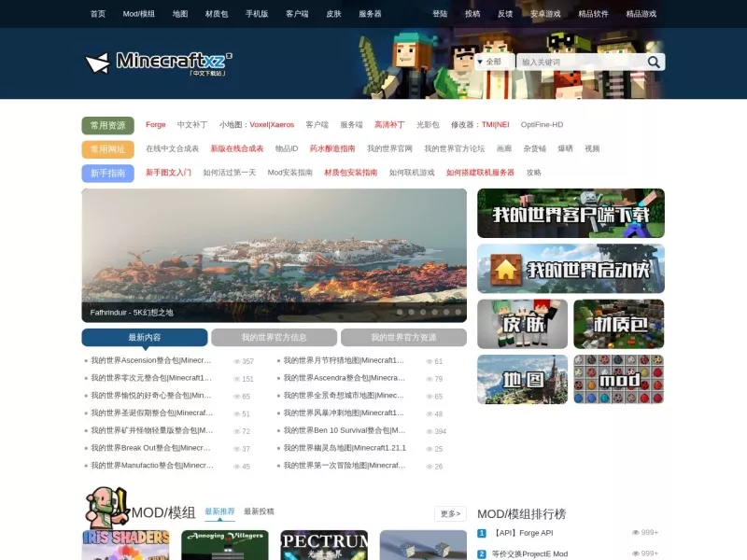Click the MOD/模组 section mascot icon

pyautogui.click(x=106, y=508)
